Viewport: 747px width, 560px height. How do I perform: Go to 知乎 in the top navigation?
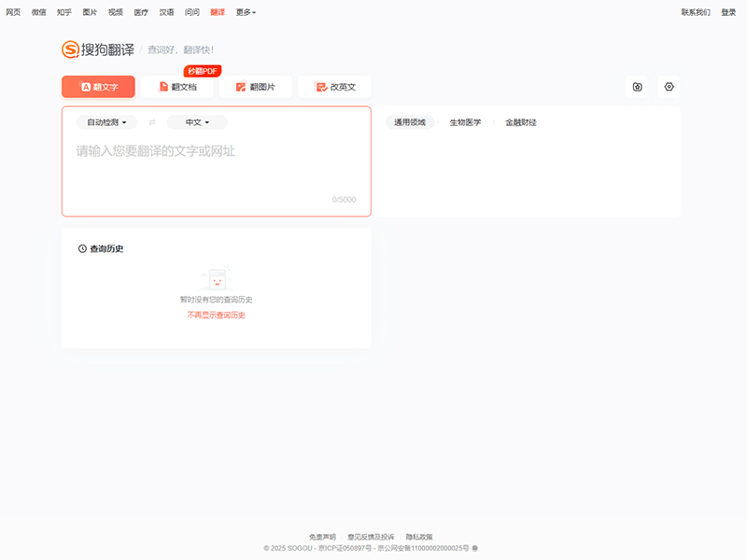pyautogui.click(x=63, y=12)
